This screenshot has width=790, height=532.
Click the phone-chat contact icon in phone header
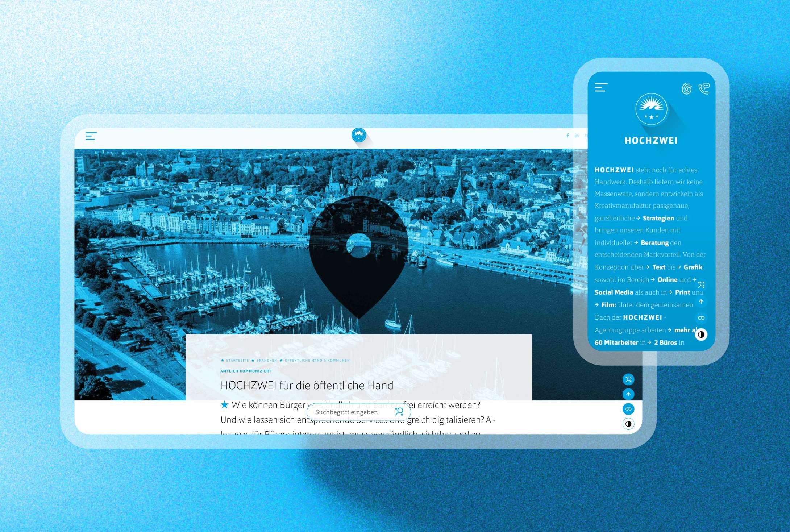pos(704,88)
